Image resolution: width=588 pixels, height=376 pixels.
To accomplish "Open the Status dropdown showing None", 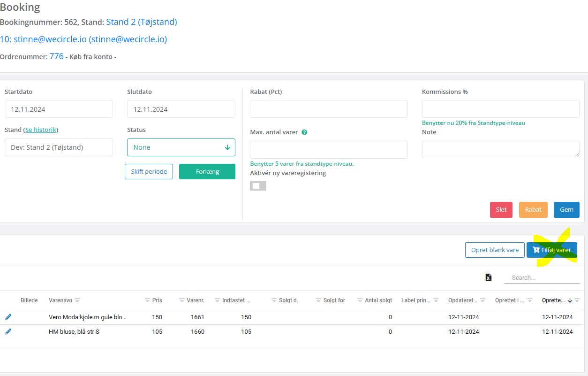I will [181, 147].
